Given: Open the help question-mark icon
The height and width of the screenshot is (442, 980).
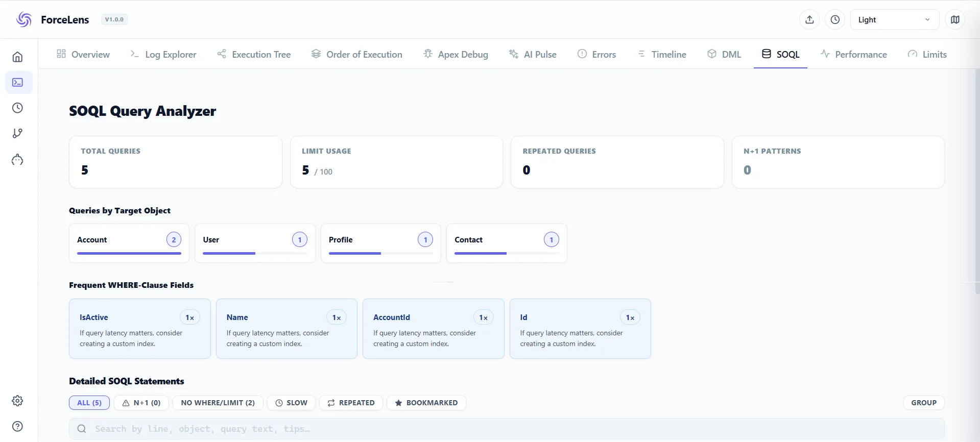Looking at the screenshot, I should (18, 426).
